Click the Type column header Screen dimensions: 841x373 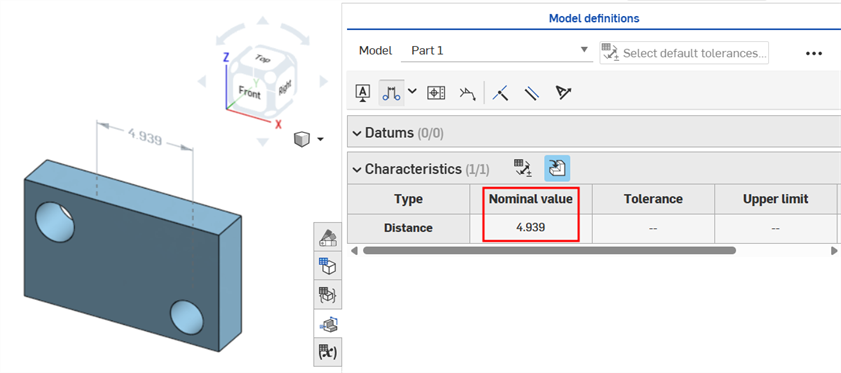(409, 199)
